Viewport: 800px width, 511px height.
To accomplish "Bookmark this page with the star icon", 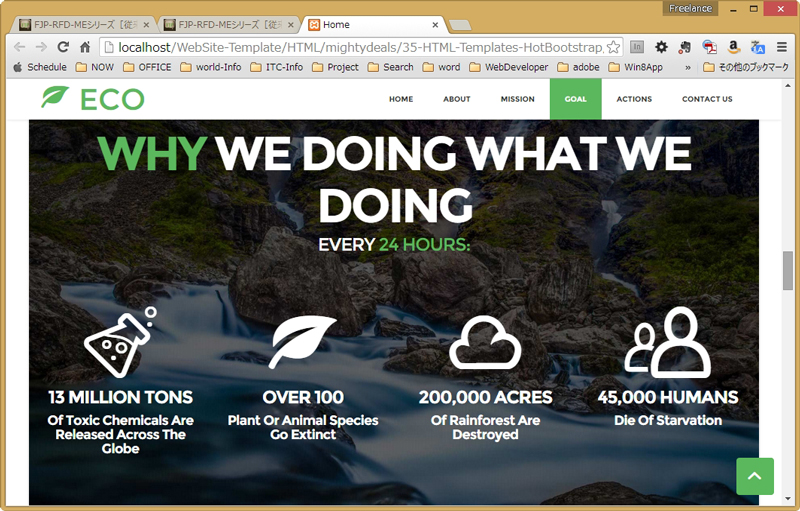I will pyautogui.click(x=613, y=47).
